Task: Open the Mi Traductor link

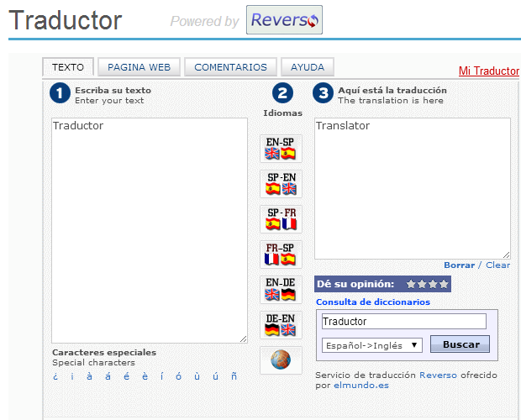Action: tap(489, 71)
